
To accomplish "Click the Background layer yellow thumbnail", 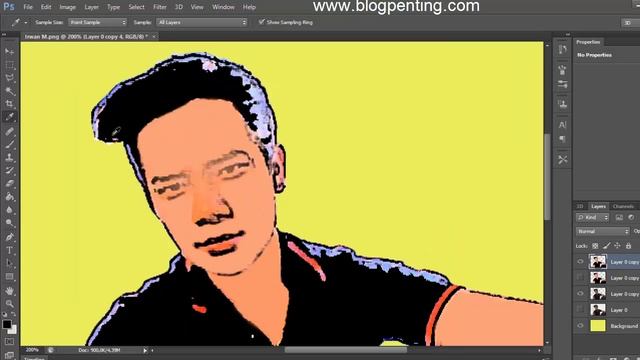I will [x=598, y=326].
